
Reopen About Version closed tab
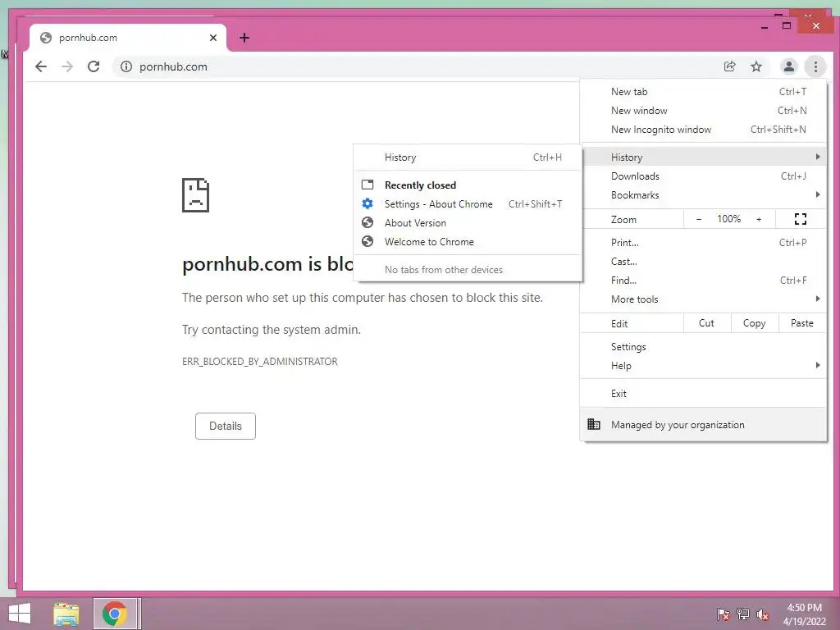pos(468,222)
